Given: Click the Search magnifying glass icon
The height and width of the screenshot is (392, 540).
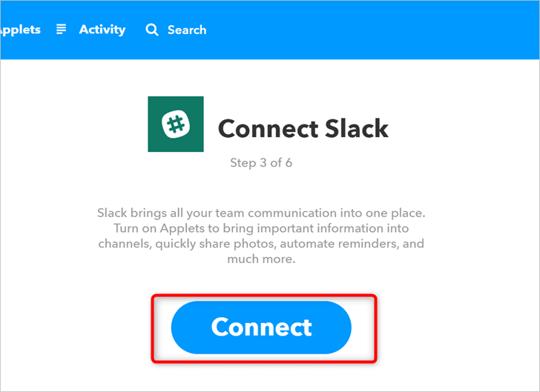Looking at the screenshot, I should (152, 30).
